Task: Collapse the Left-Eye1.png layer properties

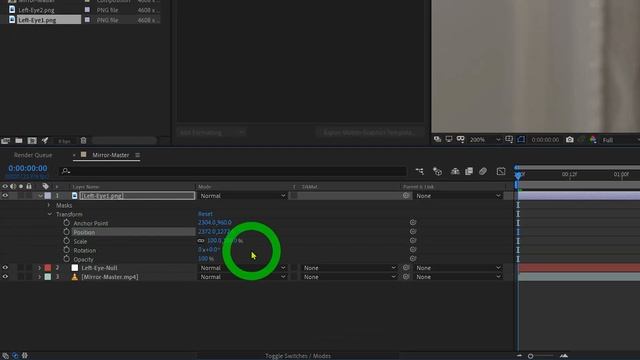Action: [x=40, y=196]
